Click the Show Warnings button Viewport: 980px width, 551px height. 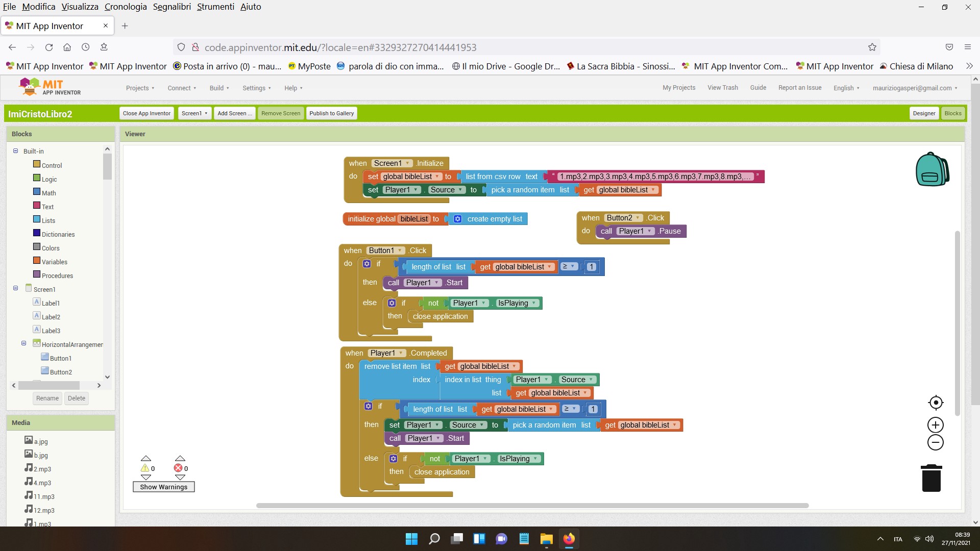163,487
